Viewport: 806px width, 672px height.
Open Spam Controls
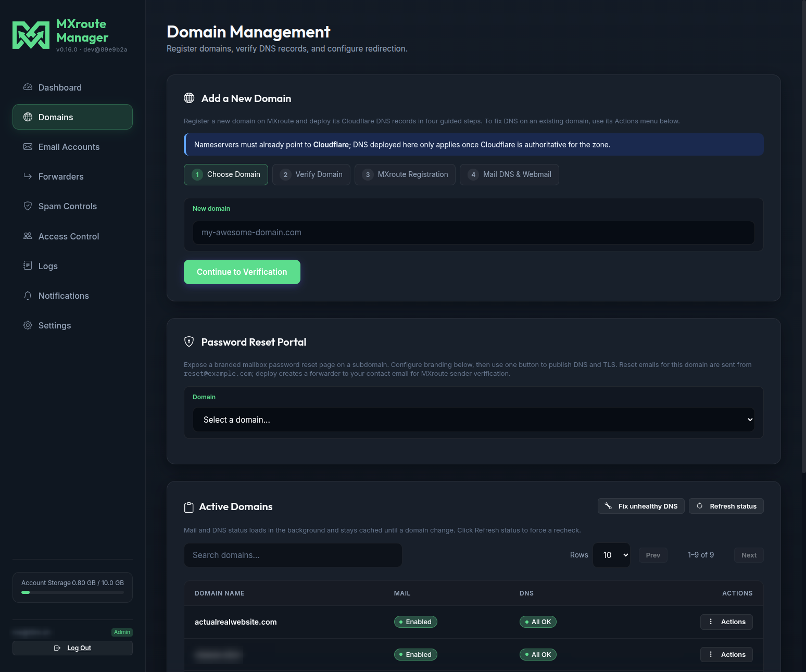pyautogui.click(x=72, y=206)
